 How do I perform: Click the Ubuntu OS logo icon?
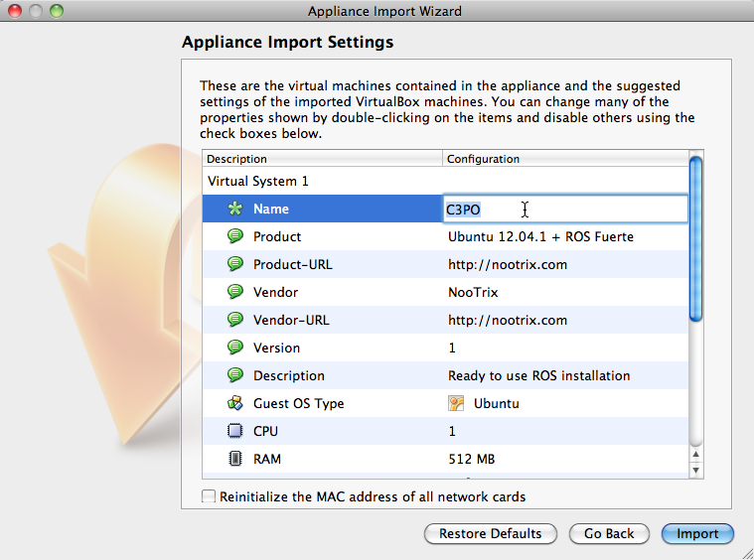pyautogui.click(x=456, y=403)
